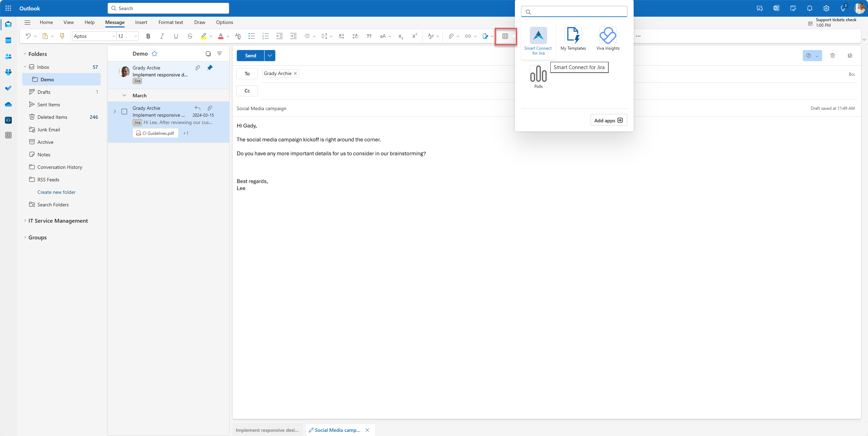Select checkbox for March Grady Archie email
868x436 pixels.
click(x=124, y=112)
